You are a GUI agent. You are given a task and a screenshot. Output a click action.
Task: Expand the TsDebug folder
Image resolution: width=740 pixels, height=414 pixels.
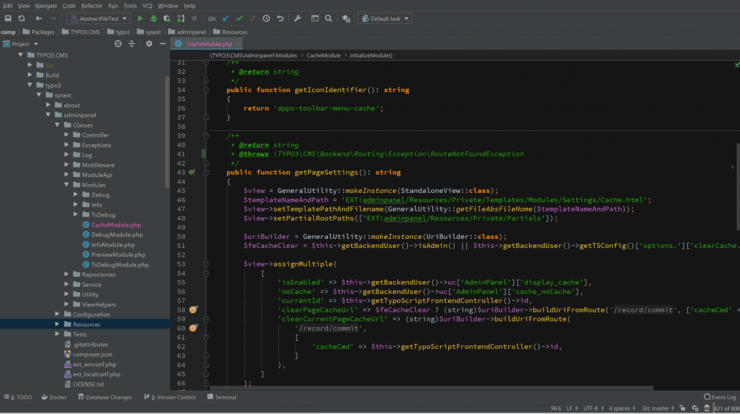76,215
